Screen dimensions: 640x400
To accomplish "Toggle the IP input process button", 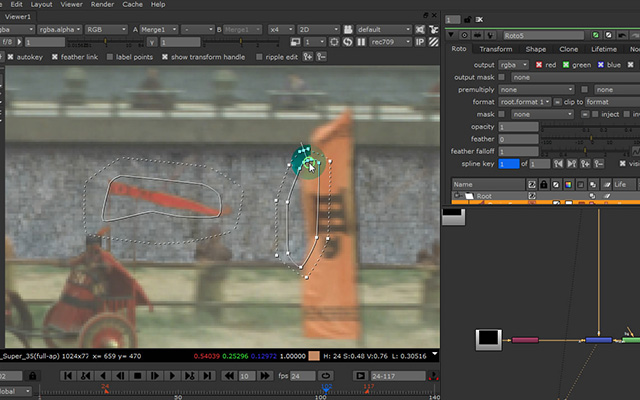I will (420, 42).
